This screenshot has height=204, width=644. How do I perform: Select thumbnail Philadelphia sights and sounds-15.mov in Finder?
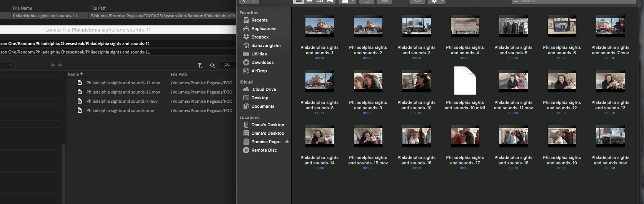point(368,136)
